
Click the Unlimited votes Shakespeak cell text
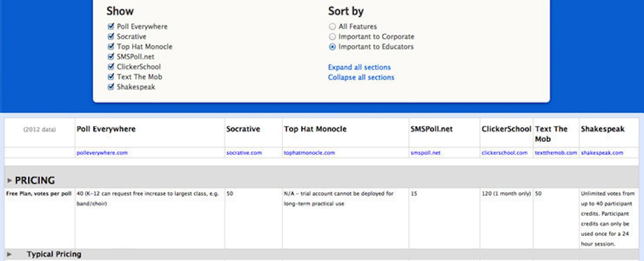pyautogui.click(x=608, y=219)
